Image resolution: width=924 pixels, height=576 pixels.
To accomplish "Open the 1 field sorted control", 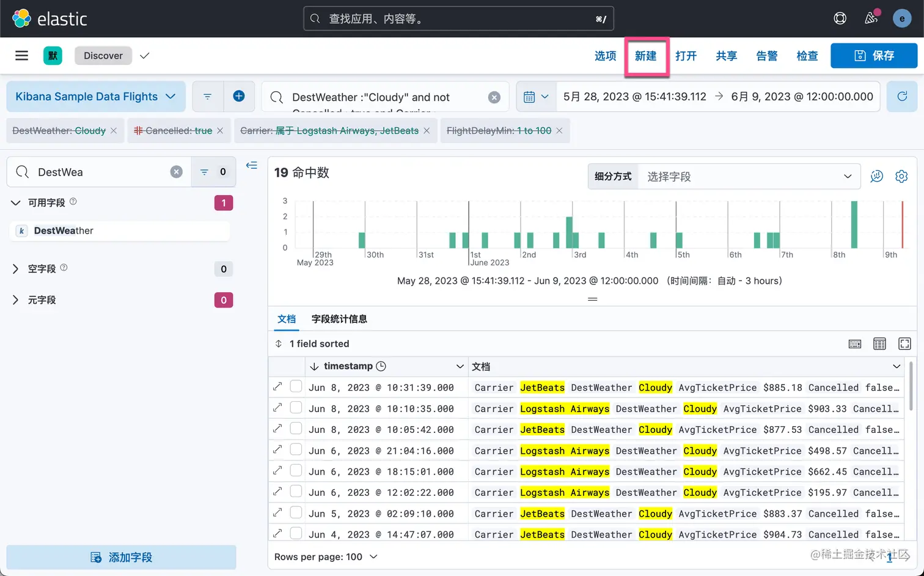I will pyautogui.click(x=312, y=344).
